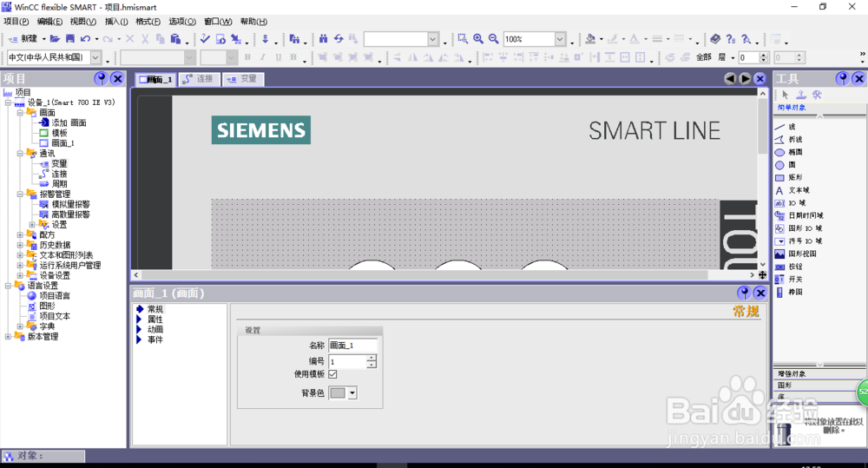The width and height of the screenshot is (868, 468).
Task: Pin the 项目 project panel
Action: (101, 79)
